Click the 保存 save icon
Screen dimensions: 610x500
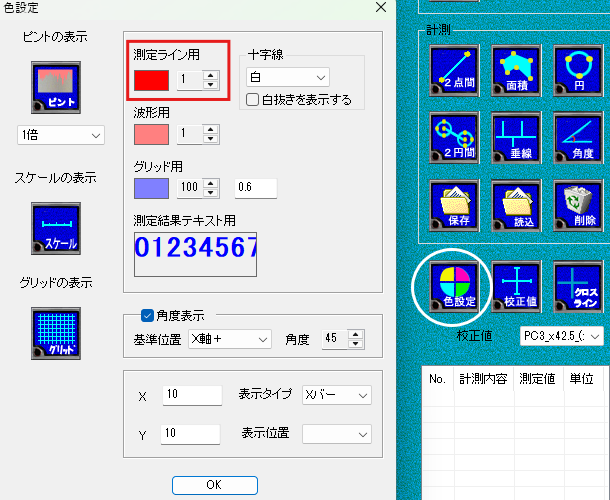[454, 205]
